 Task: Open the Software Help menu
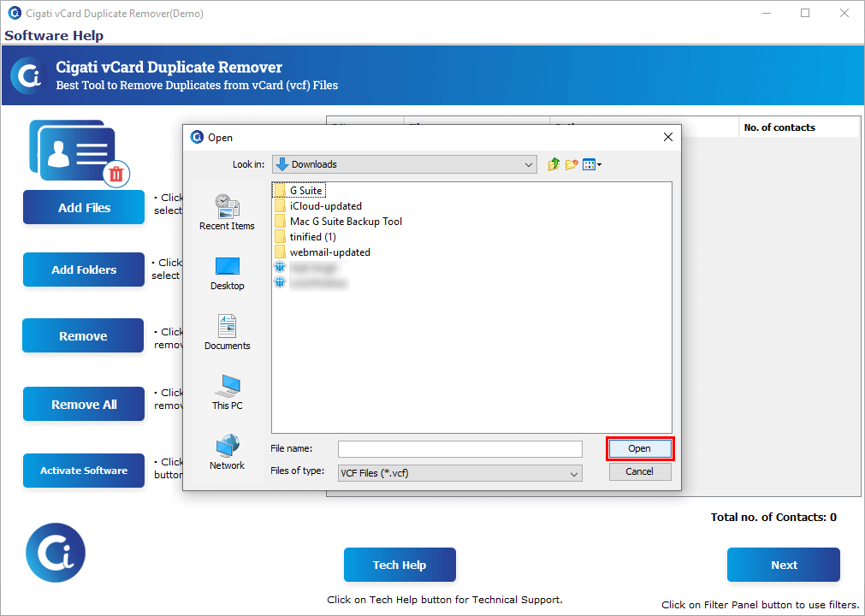pos(54,35)
